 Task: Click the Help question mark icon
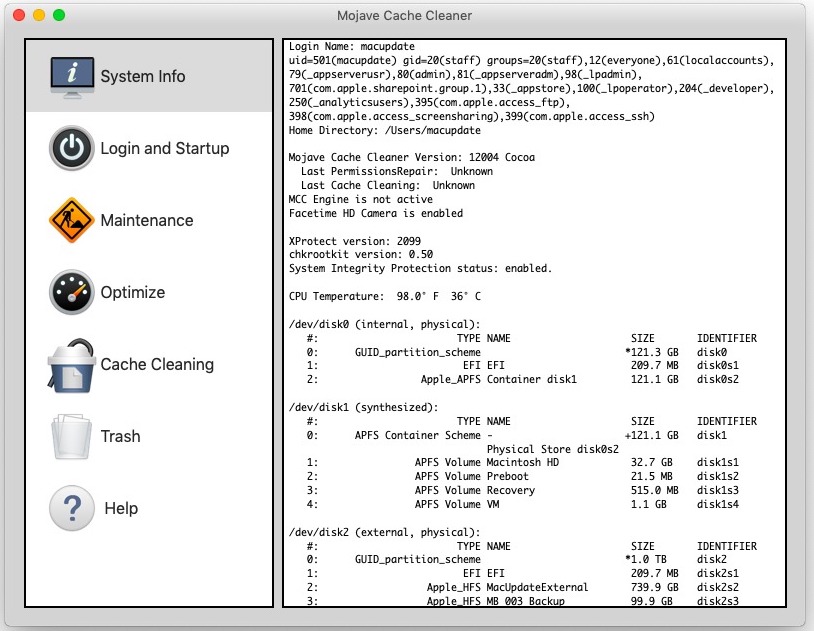(72, 508)
